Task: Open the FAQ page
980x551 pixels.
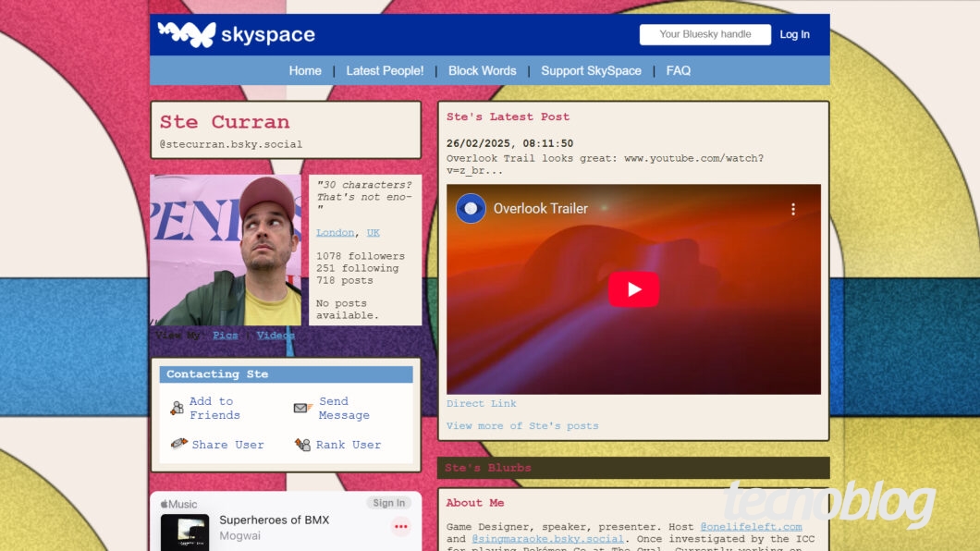Action: click(x=678, y=70)
